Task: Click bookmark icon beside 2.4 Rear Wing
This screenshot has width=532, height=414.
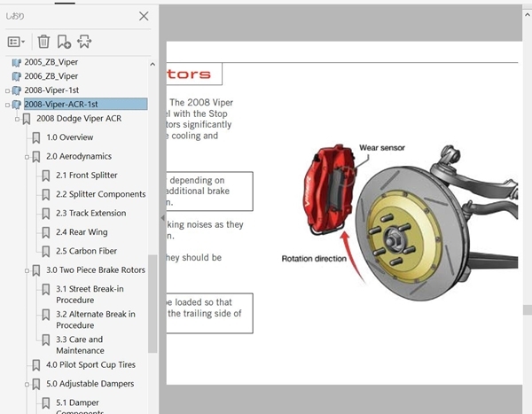Action: pyautogui.click(x=46, y=232)
